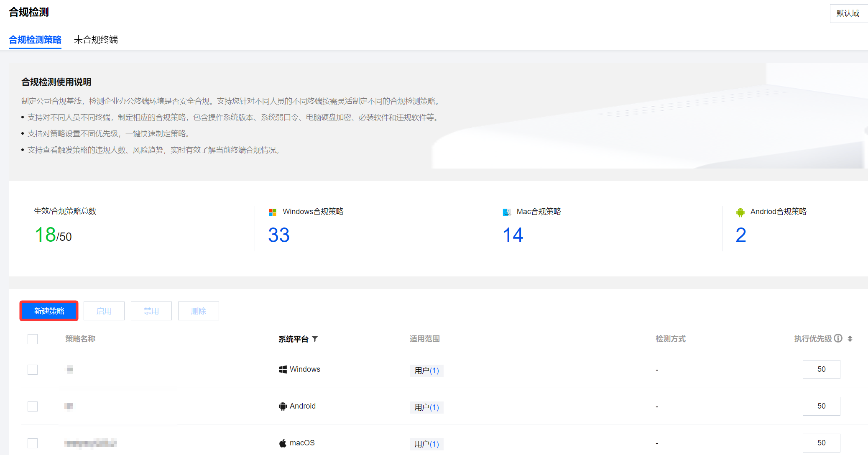
Task: Switch to the 未合规终端 tab
Action: (x=96, y=40)
